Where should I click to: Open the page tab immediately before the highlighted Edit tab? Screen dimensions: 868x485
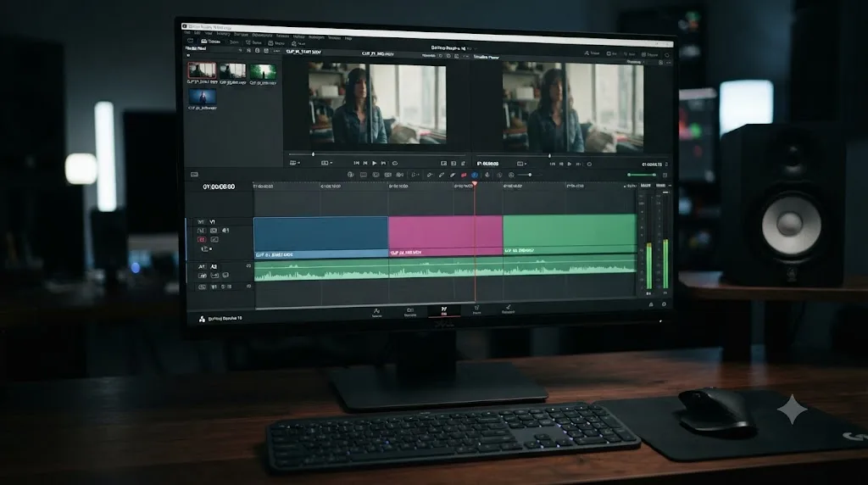point(410,312)
